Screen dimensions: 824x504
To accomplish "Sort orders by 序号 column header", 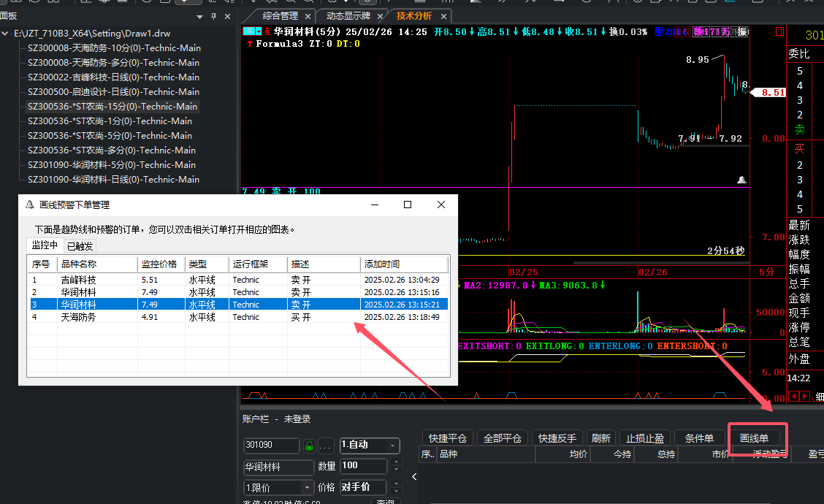I will (x=42, y=264).
